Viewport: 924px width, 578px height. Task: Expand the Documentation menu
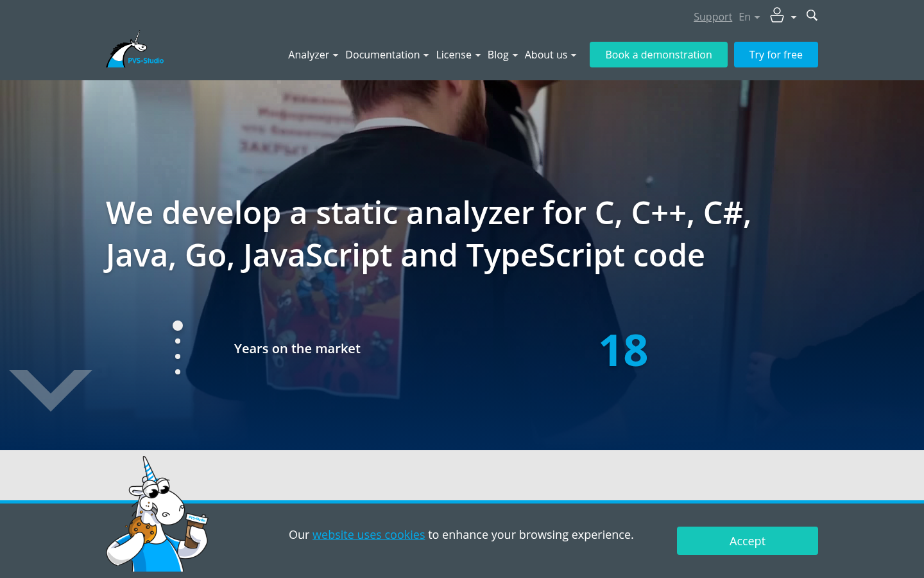pos(387,55)
